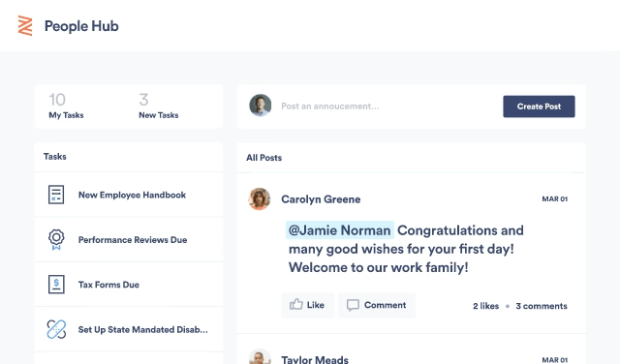Image resolution: width=620 pixels, height=364 pixels.
Task: Open Set Up State Mandated Disab... task
Action: coord(129,329)
